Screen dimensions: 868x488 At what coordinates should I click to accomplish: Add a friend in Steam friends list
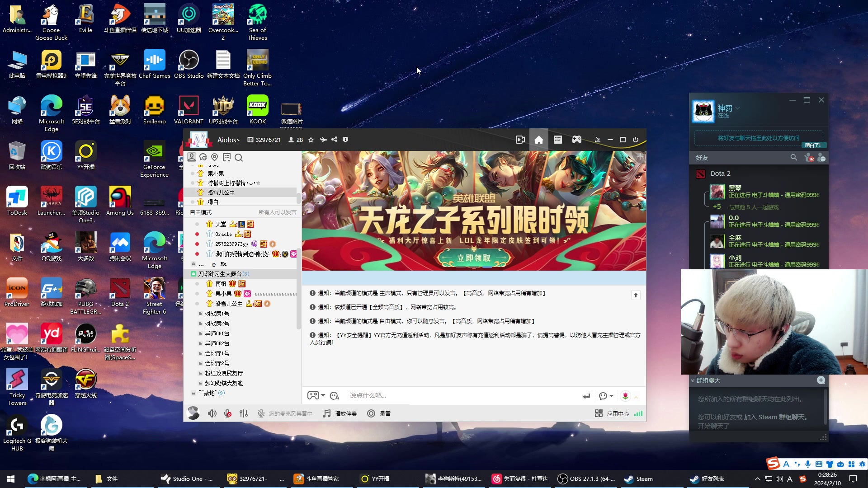coord(822,158)
